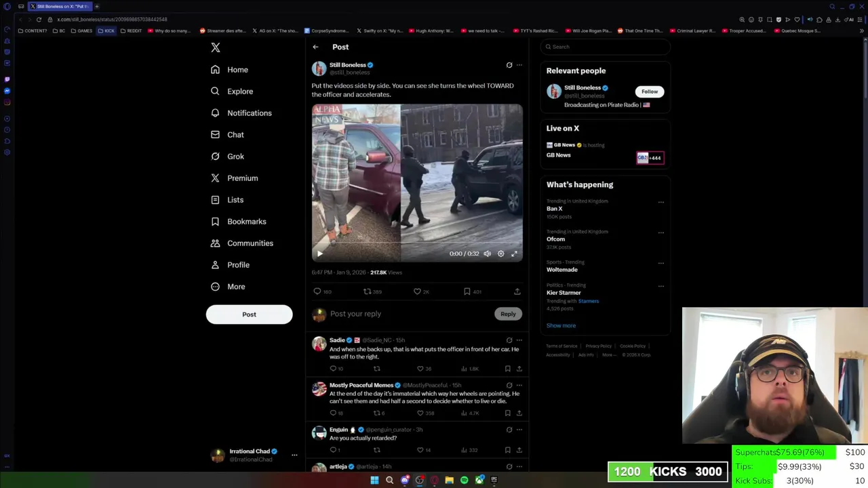Open Lists in the sidebar
868x488 pixels.
tap(227, 200)
